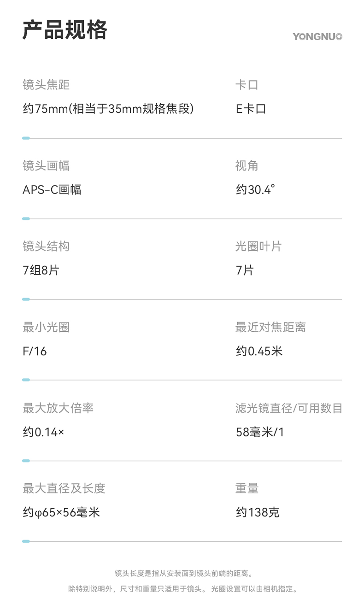Click the APS-C画幅 value
The width and height of the screenshot is (364, 616).
[52, 190]
